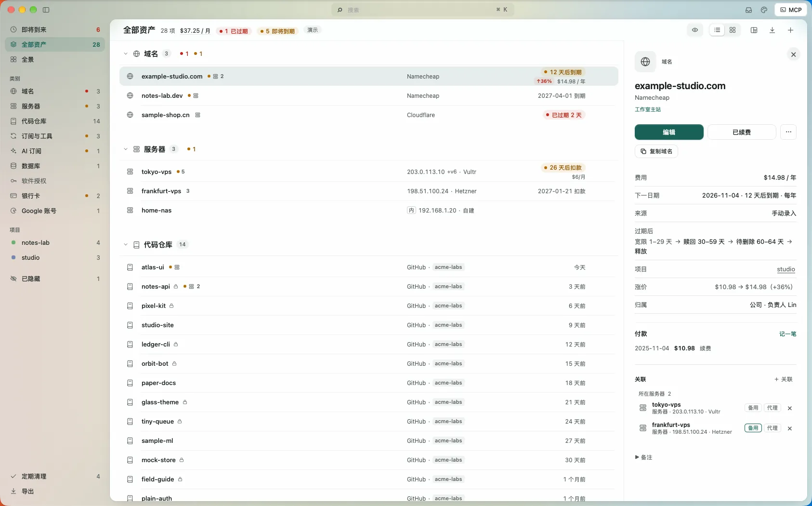Toggle 备用 tag for tokyo-vps relation
The height and width of the screenshot is (506, 812).
coord(753,408)
